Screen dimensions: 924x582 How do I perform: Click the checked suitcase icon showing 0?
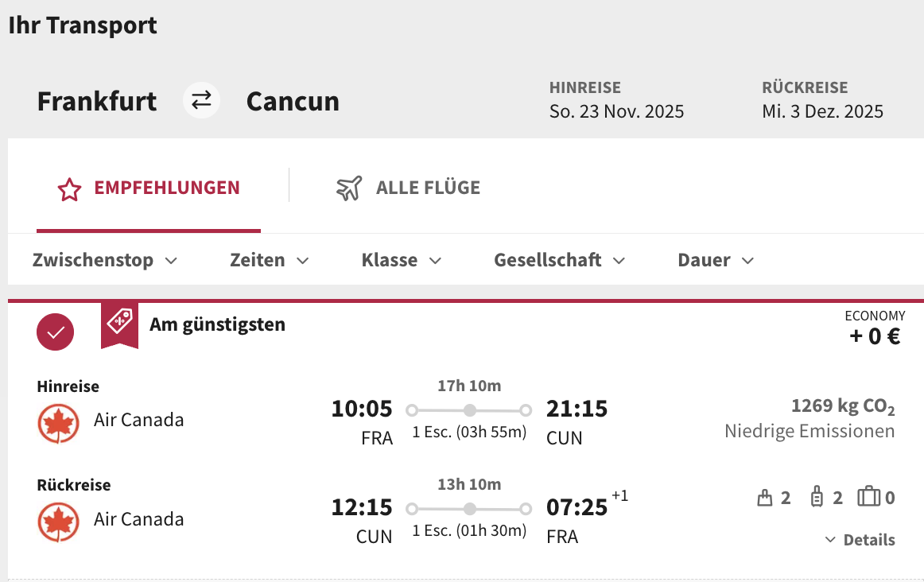[x=868, y=496]
